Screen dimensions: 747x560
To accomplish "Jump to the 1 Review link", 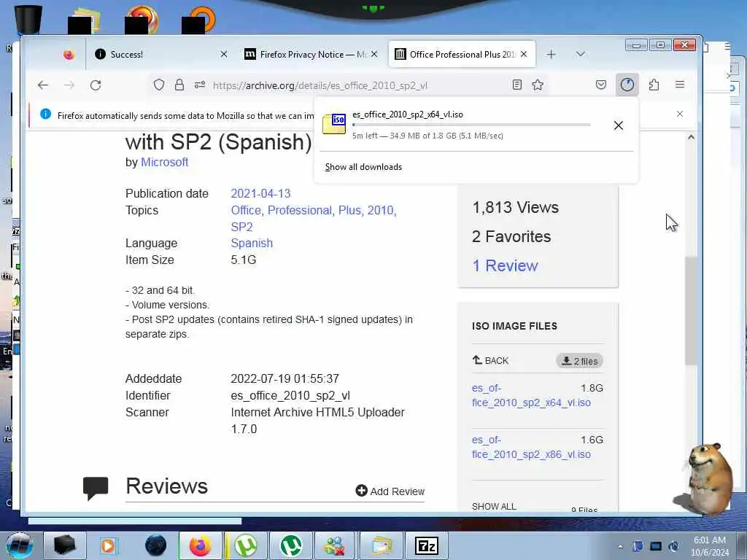I will coord(505,265).
